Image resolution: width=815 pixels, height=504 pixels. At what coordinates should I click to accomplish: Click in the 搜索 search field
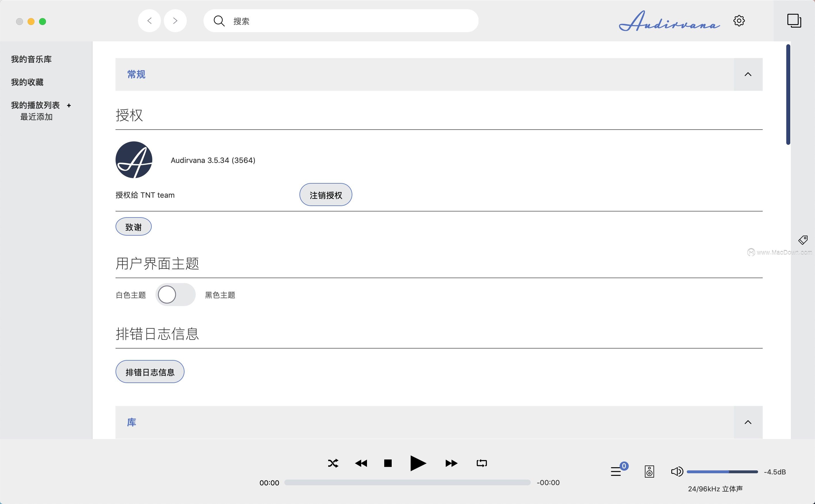341,21
